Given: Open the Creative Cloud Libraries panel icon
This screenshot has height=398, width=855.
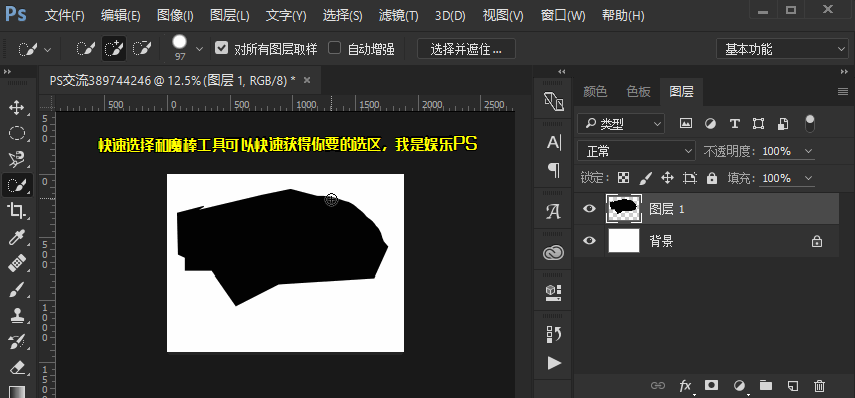Looking at the screenshot, I should [x=553, y=252].
